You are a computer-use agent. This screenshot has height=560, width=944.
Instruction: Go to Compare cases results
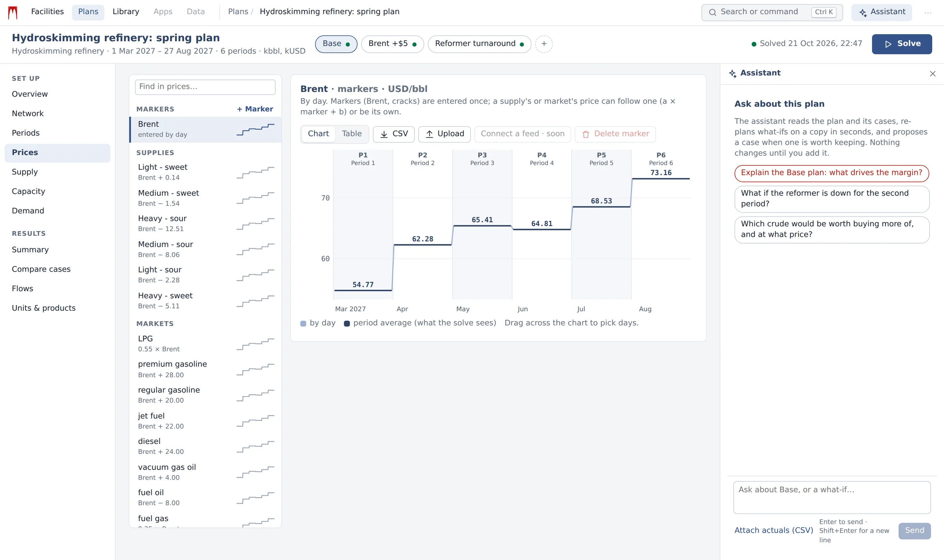[57, 270]
